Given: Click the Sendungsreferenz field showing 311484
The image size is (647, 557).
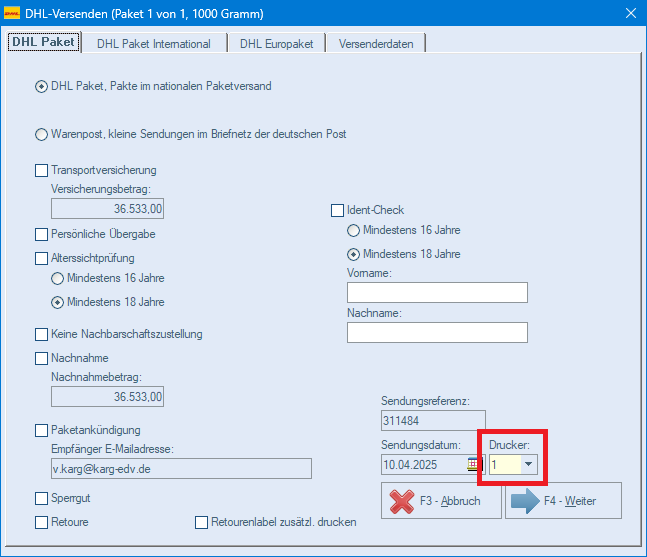Looking at the screenshot, I should tap(433, 421).
